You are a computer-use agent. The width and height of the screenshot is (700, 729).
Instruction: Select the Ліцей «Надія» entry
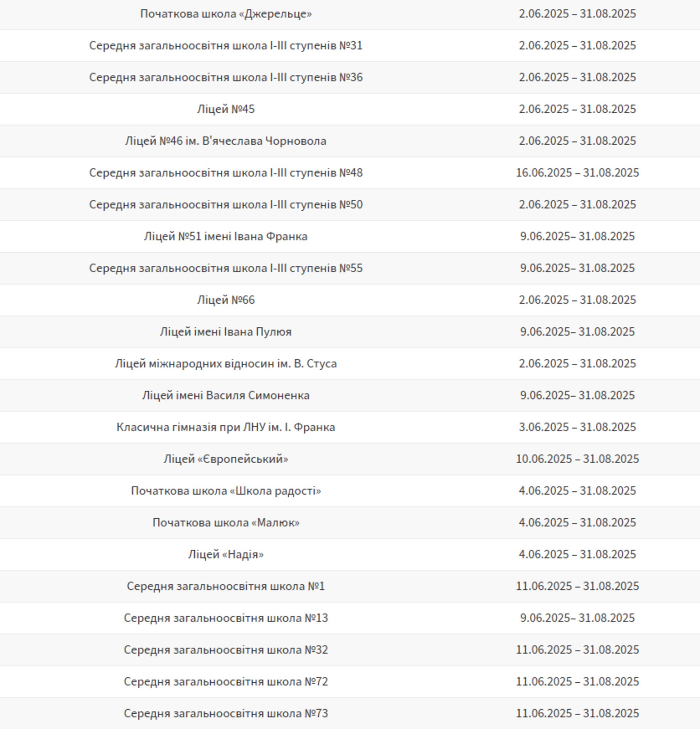click(x=226, y=554)
